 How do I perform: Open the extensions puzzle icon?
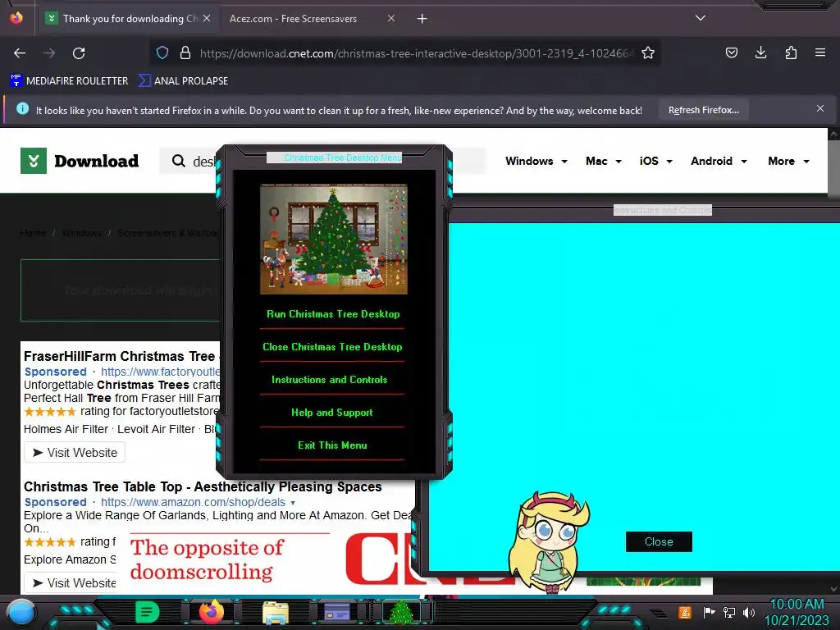pyautogui.click(x=791, y=52)
